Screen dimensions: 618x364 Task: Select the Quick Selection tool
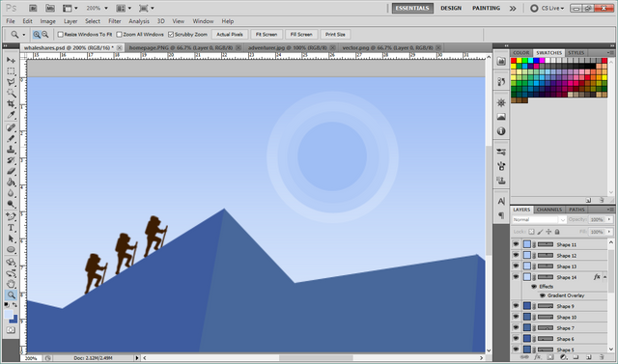[x=11, y=94]
